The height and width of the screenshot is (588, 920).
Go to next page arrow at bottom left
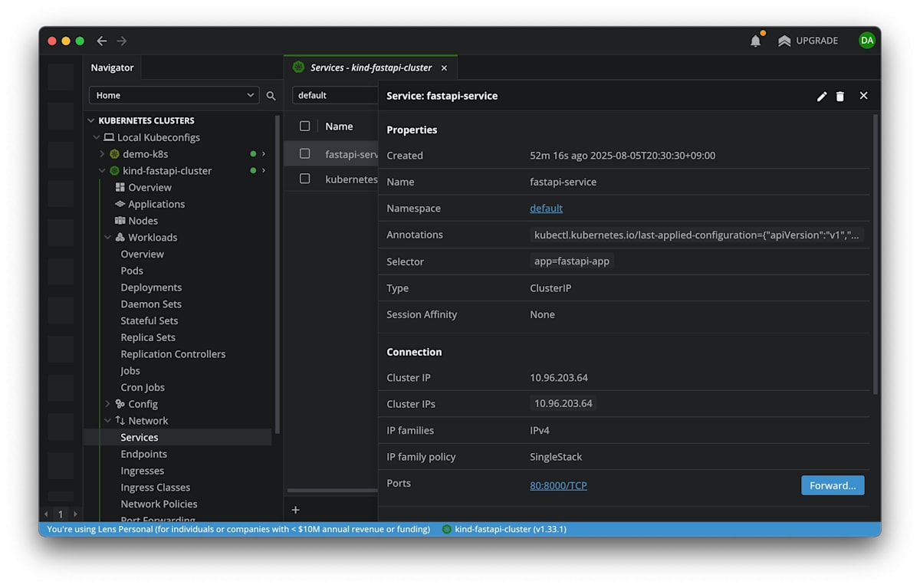75,514
